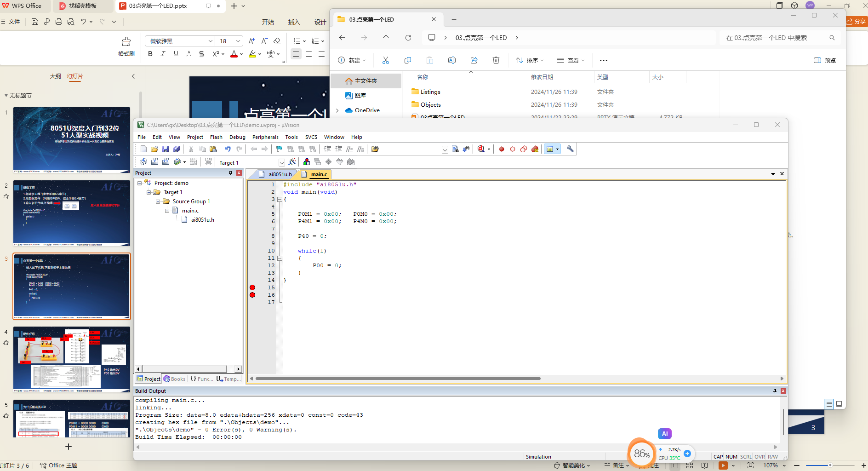868x471 pixels.
Task: Click Download LOAD icon in µVision
Action: (x=208, y=162)
